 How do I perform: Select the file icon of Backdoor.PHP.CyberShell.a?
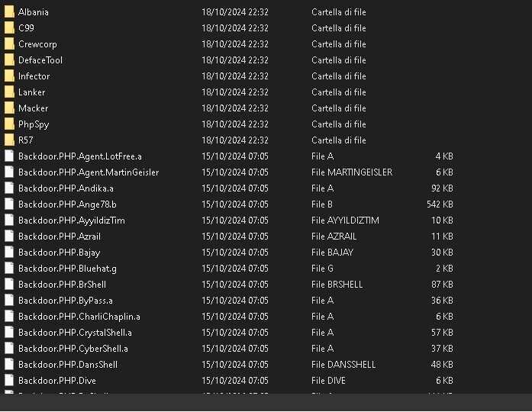(x=9, y=348)
